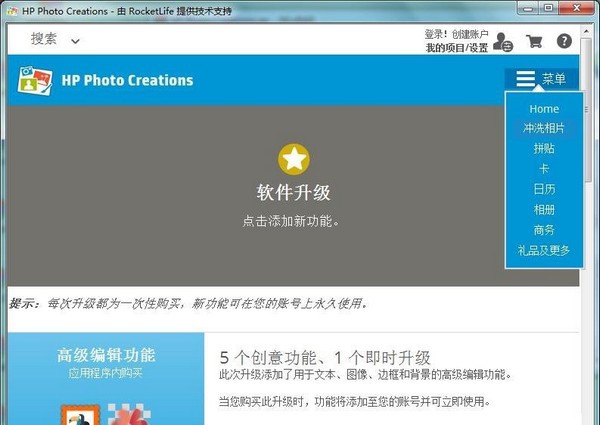Click 应用程序内购买 text
The width and height of the screenshot is (600, 425).
[106, 373]
